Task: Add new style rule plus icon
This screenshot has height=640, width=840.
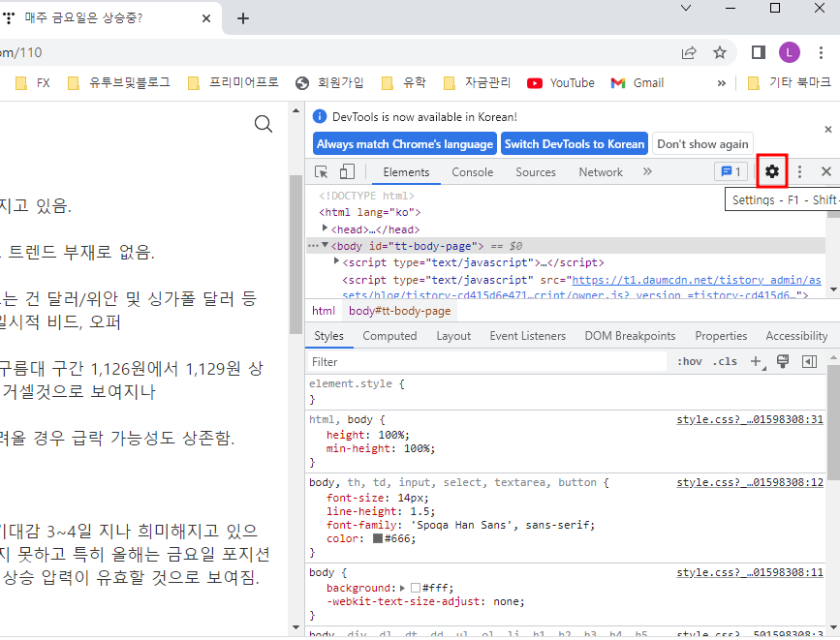Action: [x=756, y=362]
